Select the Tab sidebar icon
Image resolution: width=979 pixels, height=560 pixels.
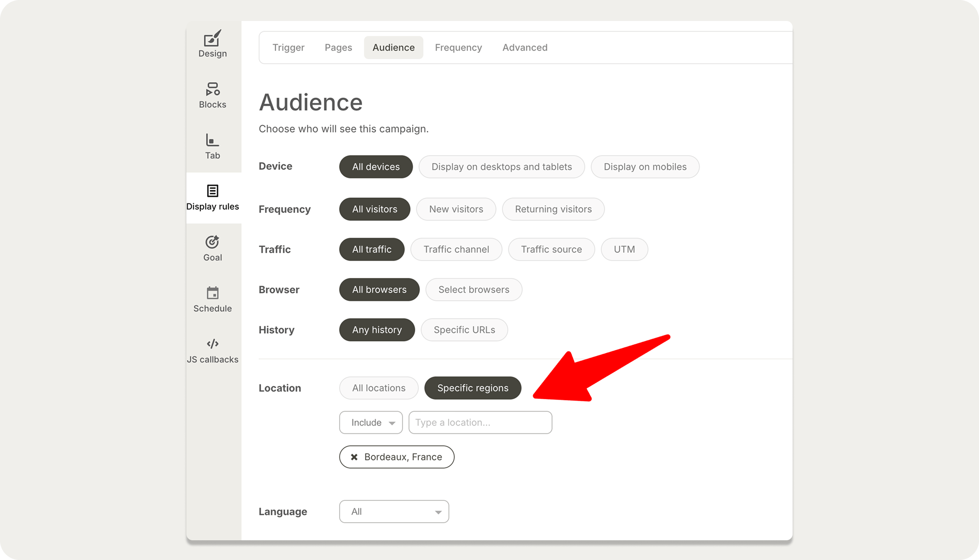212,140
